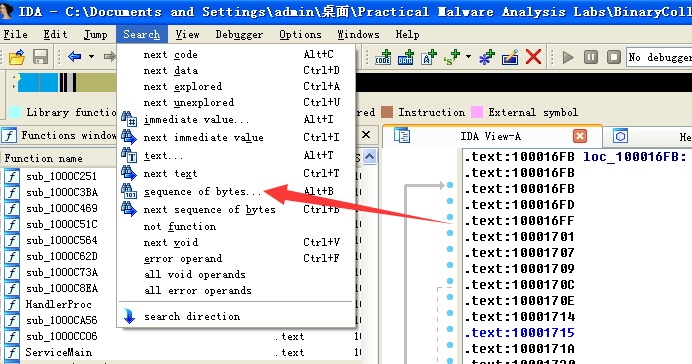Click the blue back navigation arrow
Screen dimensions: 692x364
click(x=75, y=56)
